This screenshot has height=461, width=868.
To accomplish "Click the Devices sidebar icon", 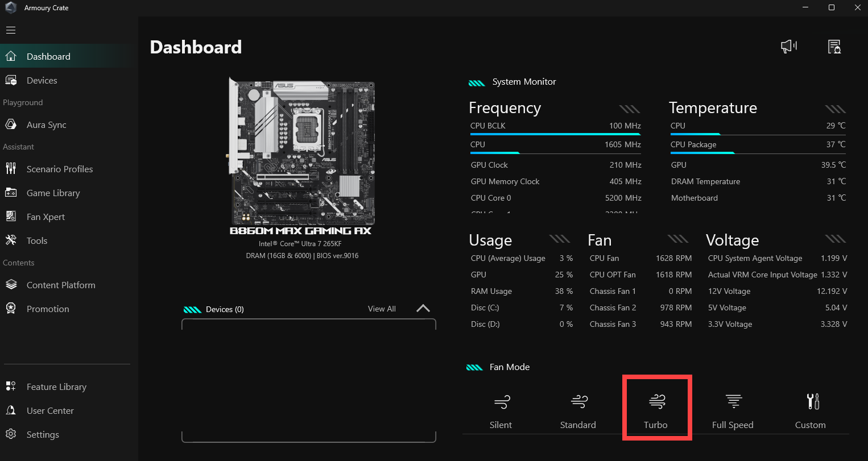I will pyautogui.click(x=11, y=80).
